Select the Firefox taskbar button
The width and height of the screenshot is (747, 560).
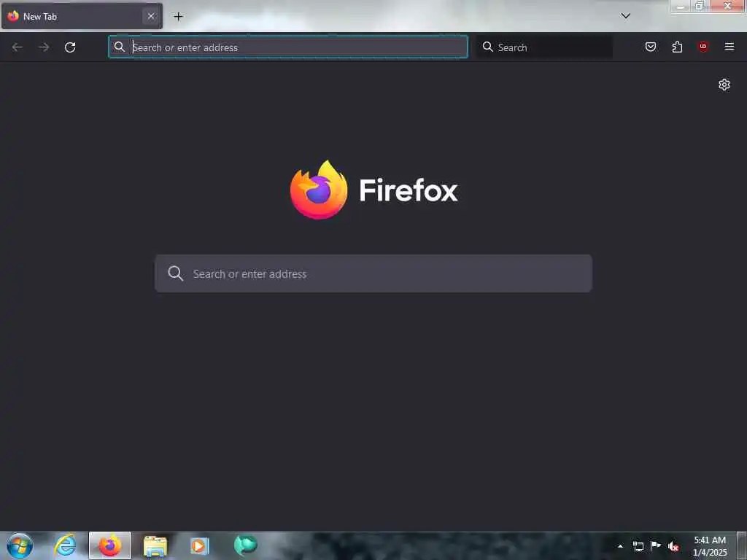[x=110, y=545]
